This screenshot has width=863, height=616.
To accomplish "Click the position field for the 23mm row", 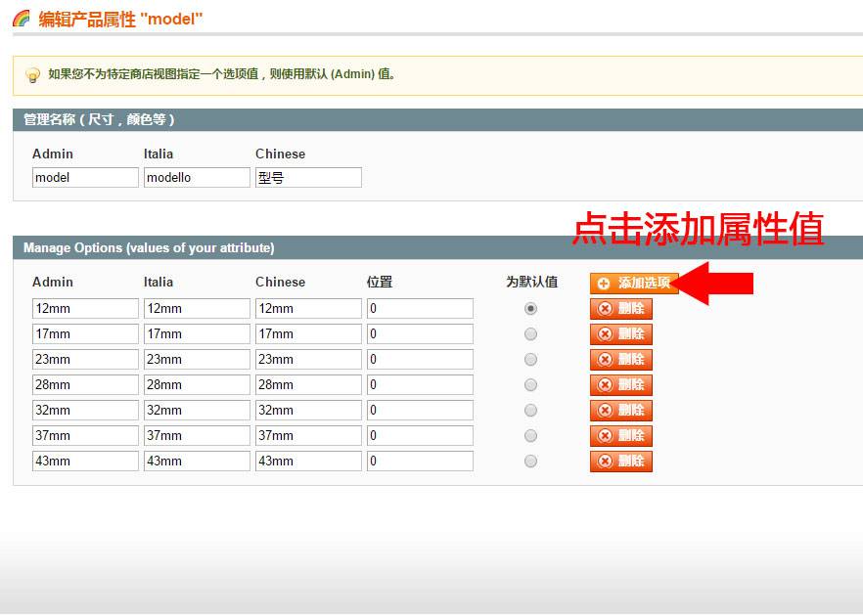I will point(420,359).
